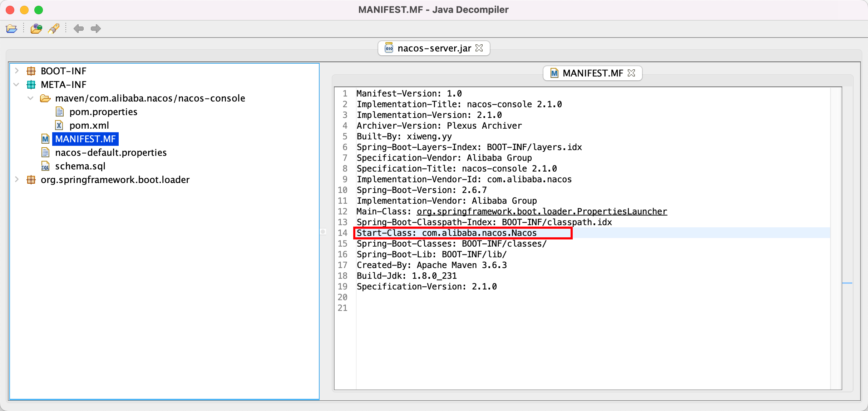Screen dimensions: 868x411
Task: Click the Implementation-Vendor: Alibaba Group line
Action: click(447, 201)
